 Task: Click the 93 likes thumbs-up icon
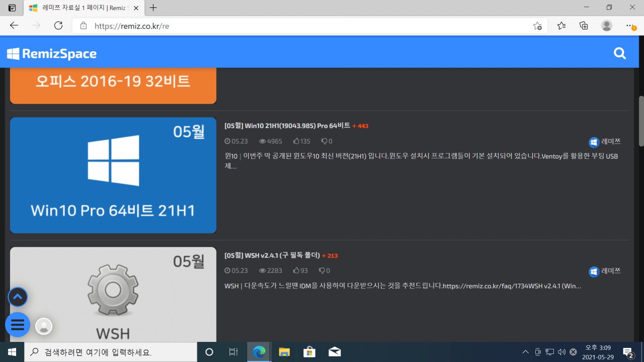296,270
